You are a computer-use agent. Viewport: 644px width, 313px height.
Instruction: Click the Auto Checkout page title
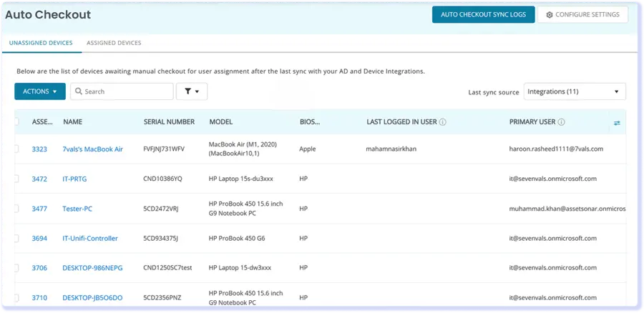(x=48, y=15)
